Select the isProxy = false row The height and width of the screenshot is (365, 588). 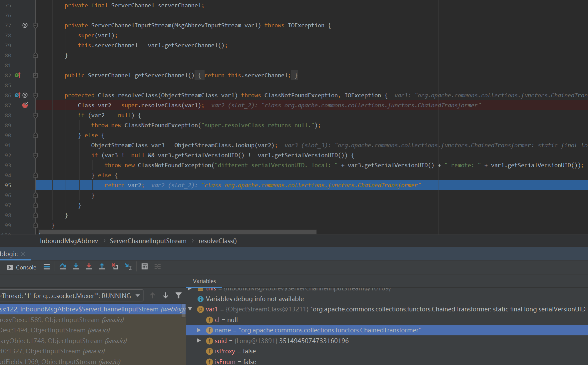(x=387, y=351)
